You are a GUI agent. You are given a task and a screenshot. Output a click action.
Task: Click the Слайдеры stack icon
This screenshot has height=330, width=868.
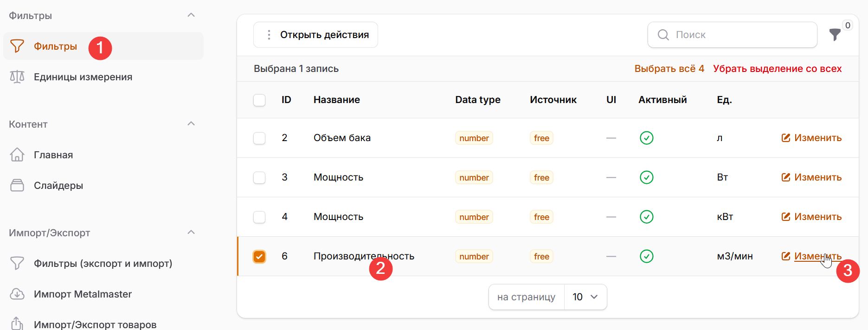point(17,186)
